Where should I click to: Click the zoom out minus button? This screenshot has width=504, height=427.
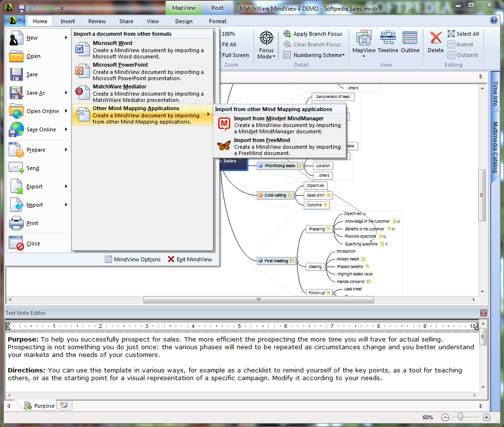[445, 417]
